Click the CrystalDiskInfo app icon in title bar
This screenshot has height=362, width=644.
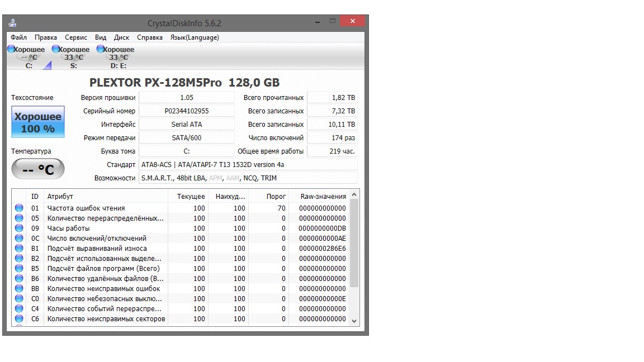coord(12,23)
